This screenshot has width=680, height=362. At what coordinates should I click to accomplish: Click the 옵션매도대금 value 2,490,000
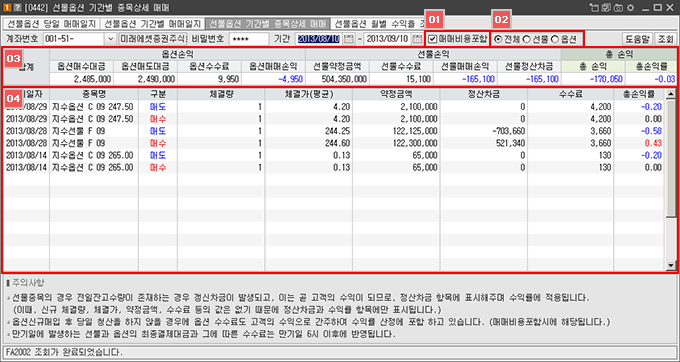145,79
